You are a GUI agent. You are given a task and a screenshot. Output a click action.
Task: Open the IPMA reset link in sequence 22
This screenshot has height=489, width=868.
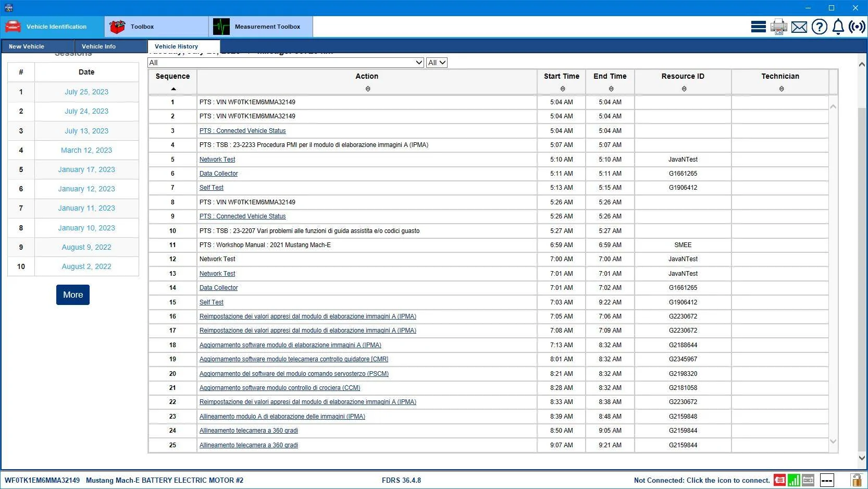point(308,402)
